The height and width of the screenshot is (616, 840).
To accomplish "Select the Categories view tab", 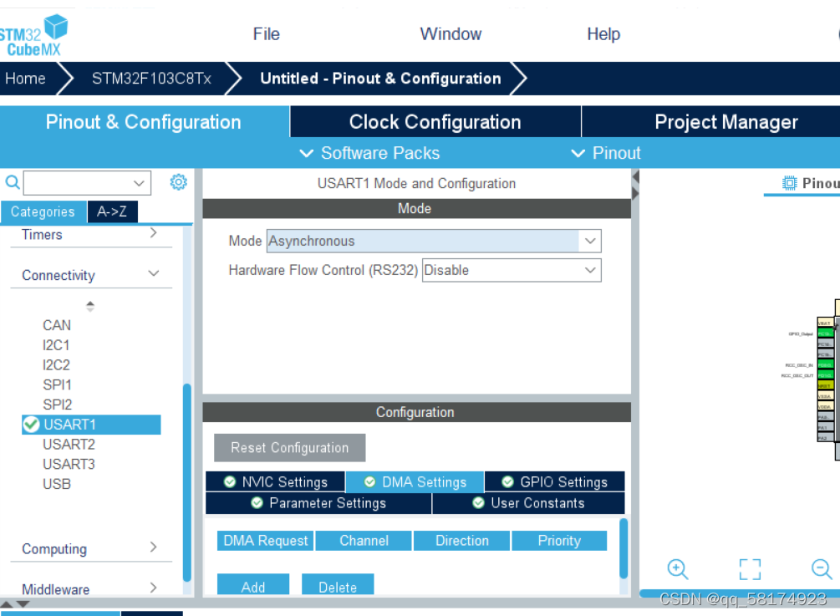I will [43, 211].
